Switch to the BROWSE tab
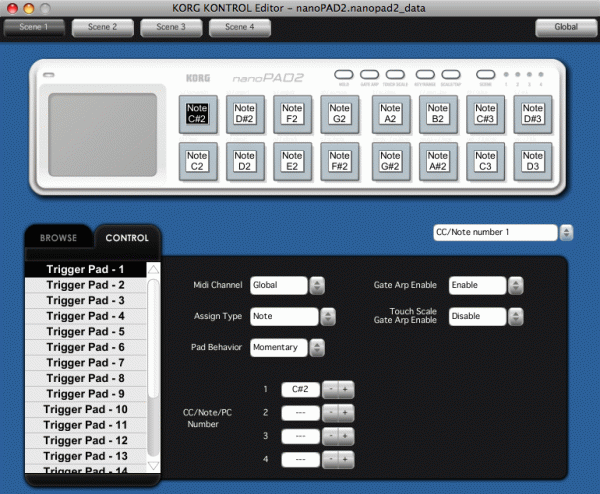Screen dimensions: 600x494 point(58,238)
